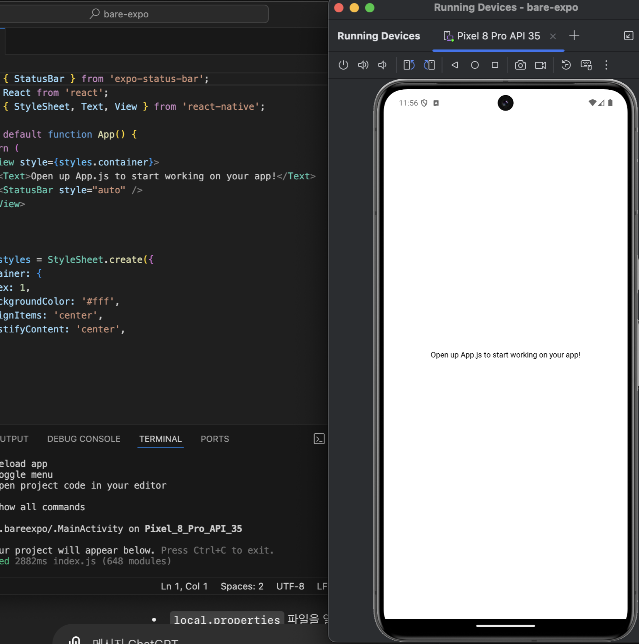This screenshot has height=644, width=644.
Task: Click the phone's gesture navigation bar
Action: pos(505,625)
